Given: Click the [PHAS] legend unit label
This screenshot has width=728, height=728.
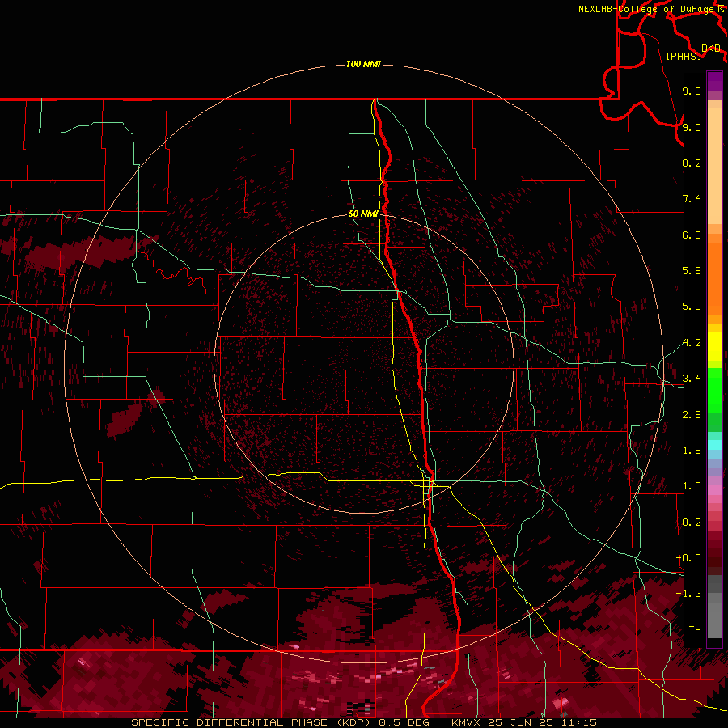Looking at the screenshot, I should pos(684,56).
